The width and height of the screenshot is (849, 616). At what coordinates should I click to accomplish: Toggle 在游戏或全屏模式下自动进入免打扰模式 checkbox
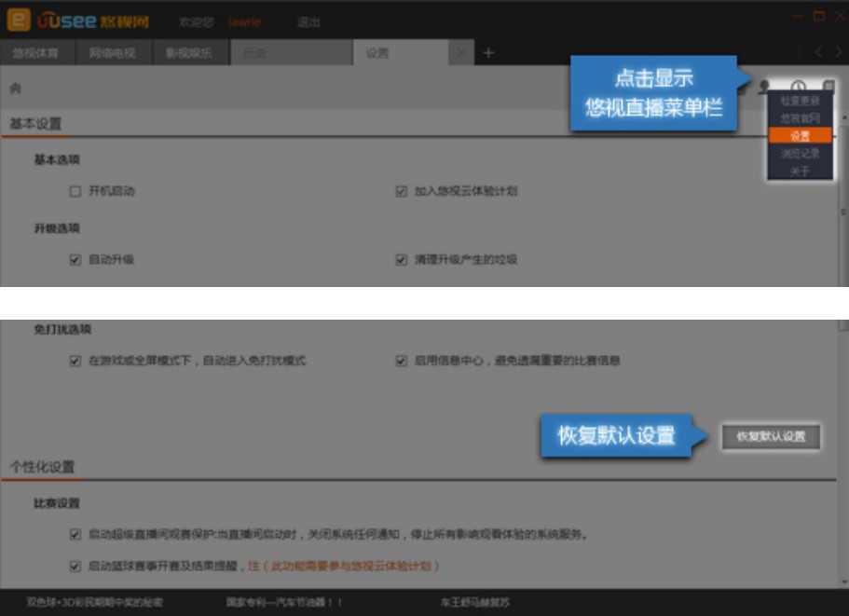point(75,361)
